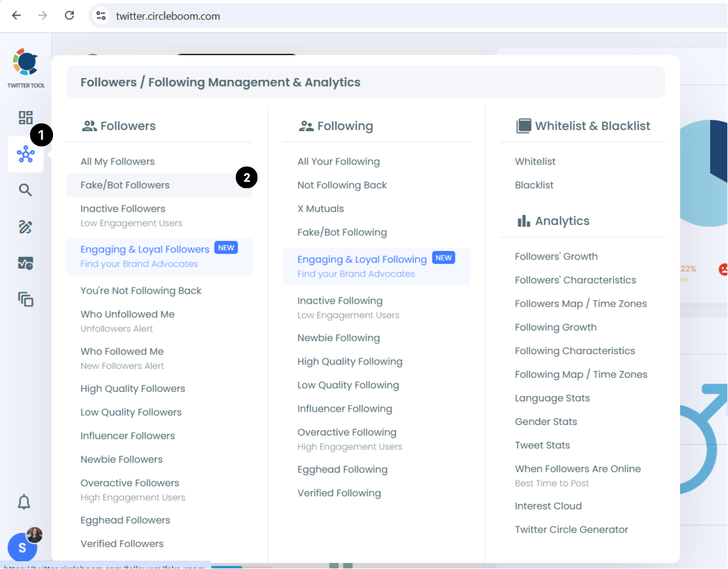Choose Not Following Back option
Image resolution: width=728 pixels, height=569 pixels.
pos(342,185)
